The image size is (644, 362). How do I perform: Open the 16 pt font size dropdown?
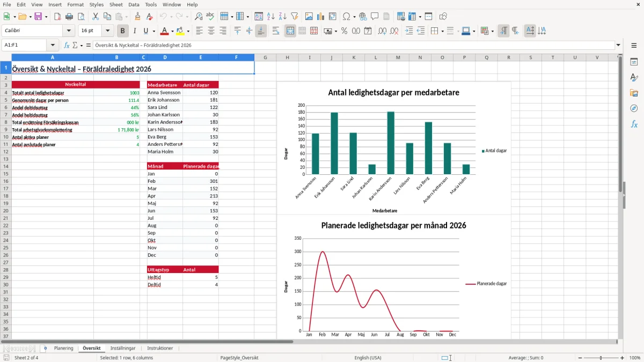108,31
